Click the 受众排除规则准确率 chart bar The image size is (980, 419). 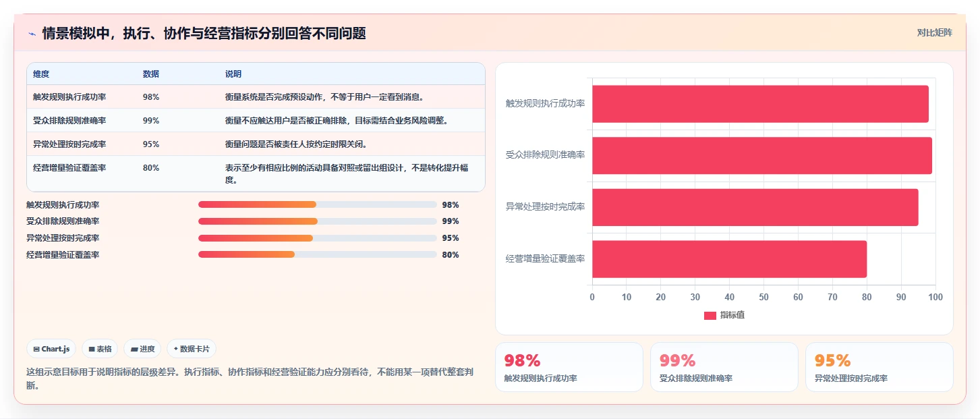click(x=762, y=156)
